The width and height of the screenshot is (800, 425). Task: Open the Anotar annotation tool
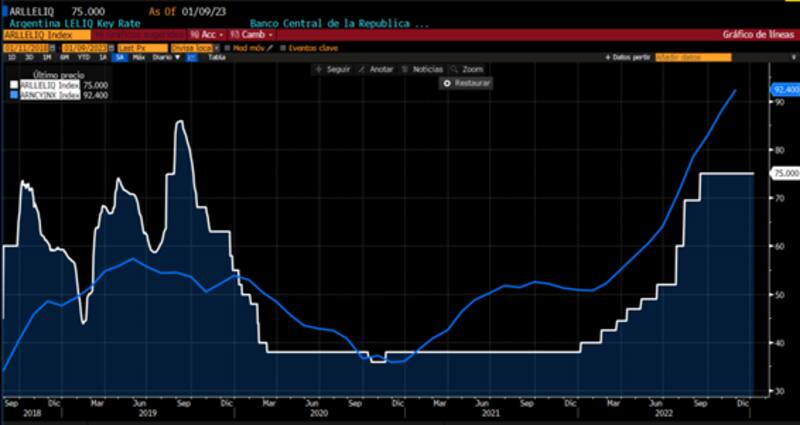click(363, 69)
